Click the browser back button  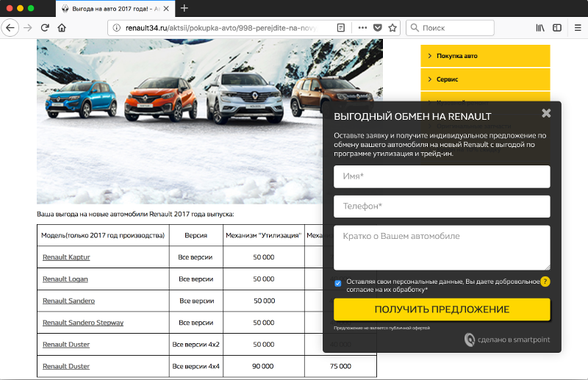click(x=10, y=27)
